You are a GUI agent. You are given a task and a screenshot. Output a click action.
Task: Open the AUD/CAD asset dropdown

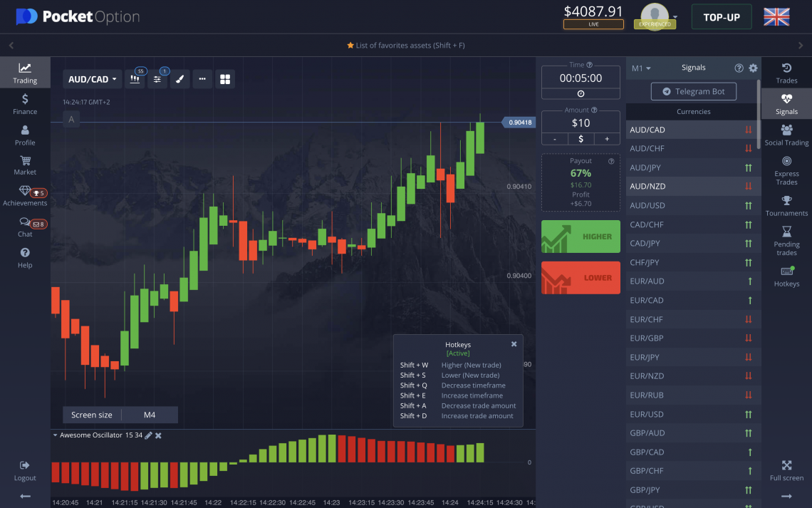coord(93,80)
